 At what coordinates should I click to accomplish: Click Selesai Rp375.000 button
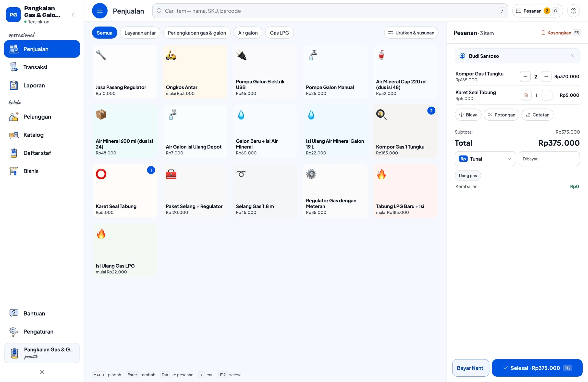[x=537, y=368]
